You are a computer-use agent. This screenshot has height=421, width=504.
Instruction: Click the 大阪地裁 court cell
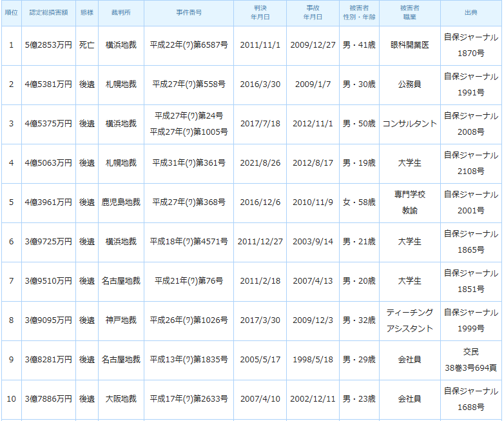pos(121,399)
